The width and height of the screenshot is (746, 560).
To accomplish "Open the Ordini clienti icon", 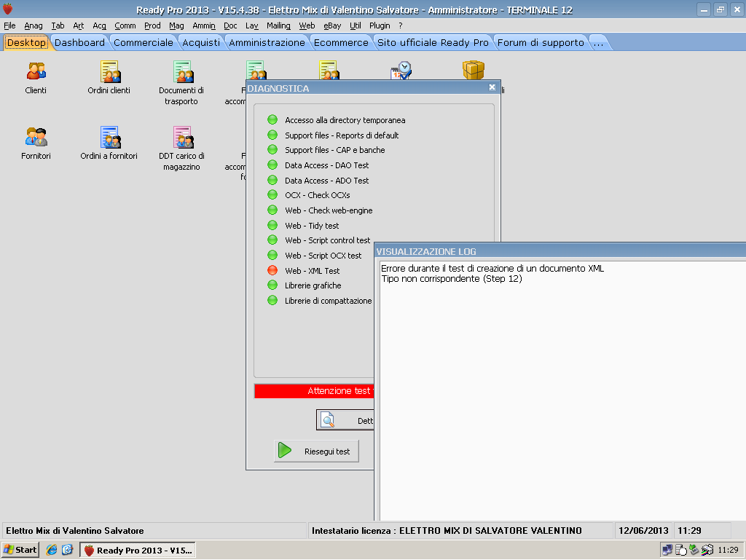I will click(110, 71).
